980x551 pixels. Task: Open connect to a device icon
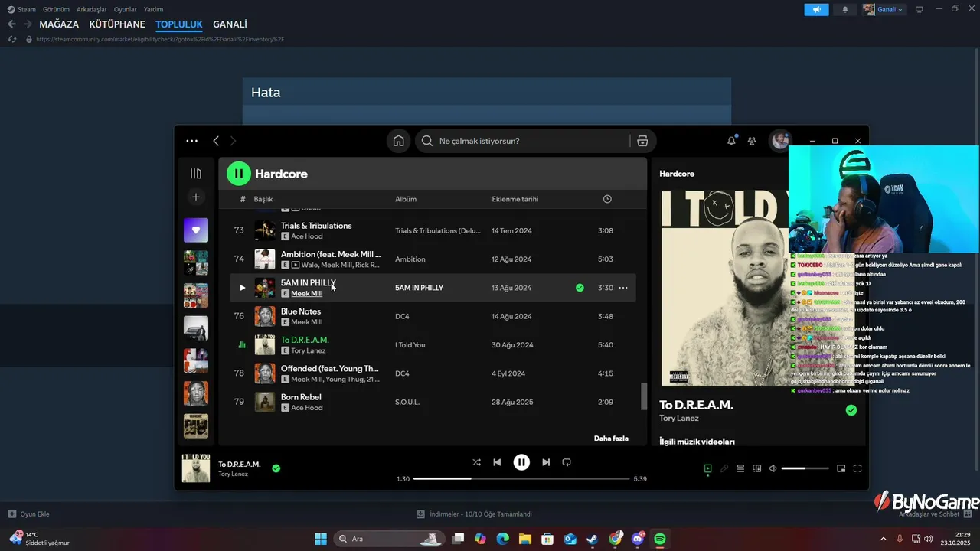(x=757, y=468)
